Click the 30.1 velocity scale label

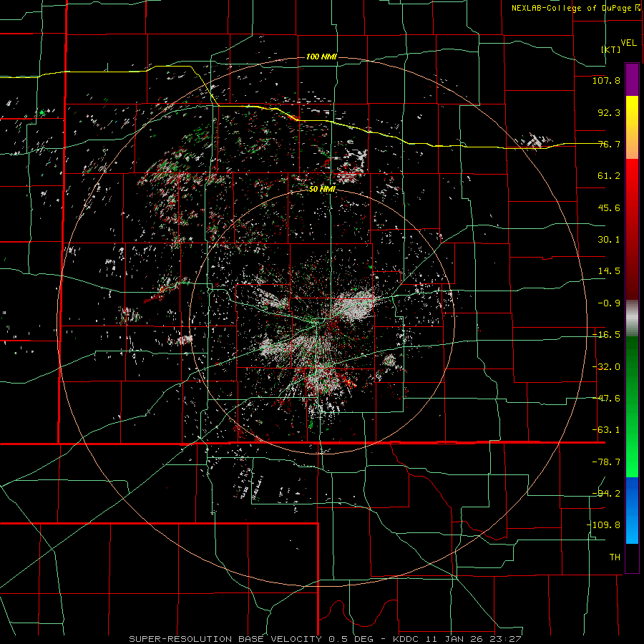coord(609,240)
